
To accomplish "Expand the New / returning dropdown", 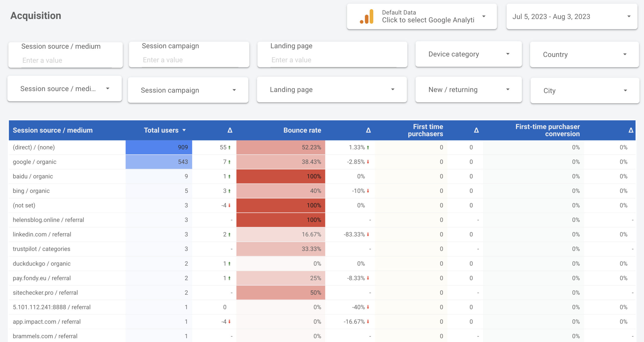I will 468,90.
